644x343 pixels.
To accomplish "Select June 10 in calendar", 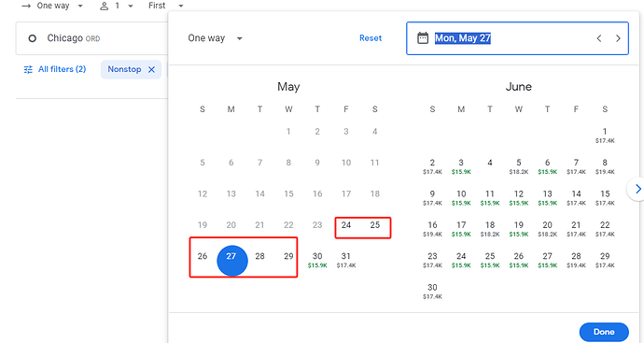I will coord(461,197).
